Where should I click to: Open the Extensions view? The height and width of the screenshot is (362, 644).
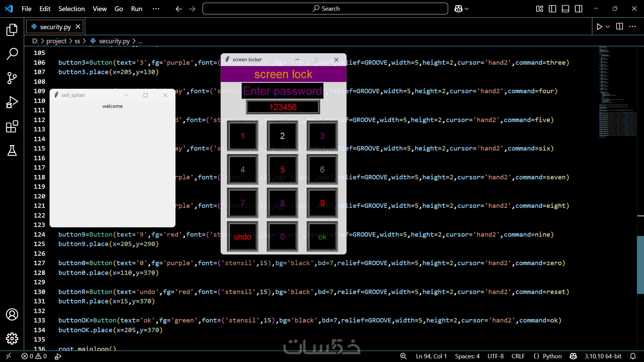pyautogui.click(x=12, y=127)
